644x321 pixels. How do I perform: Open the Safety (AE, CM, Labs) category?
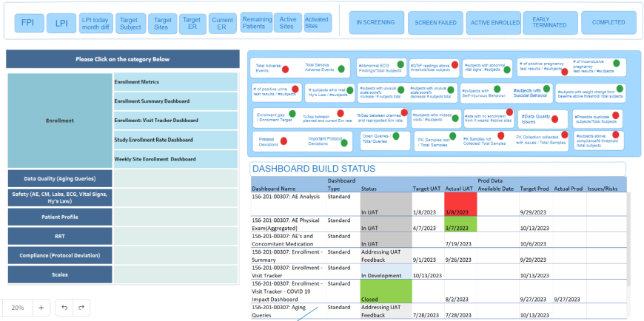coord(60,197)
